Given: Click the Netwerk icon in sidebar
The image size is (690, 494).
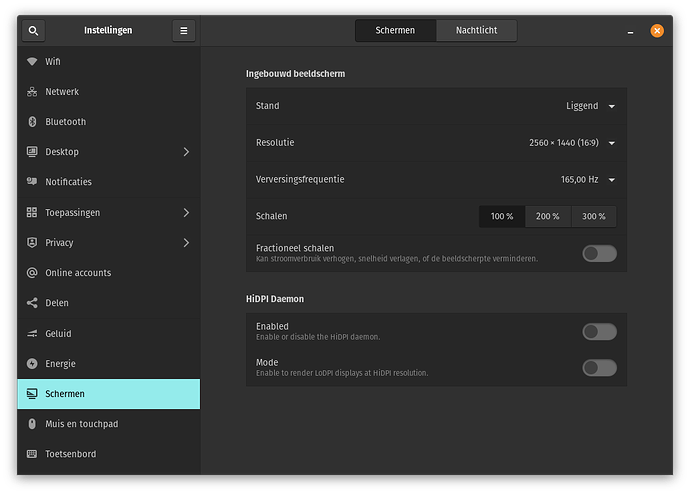Looking at the screenshot, I should pos(32,91).
